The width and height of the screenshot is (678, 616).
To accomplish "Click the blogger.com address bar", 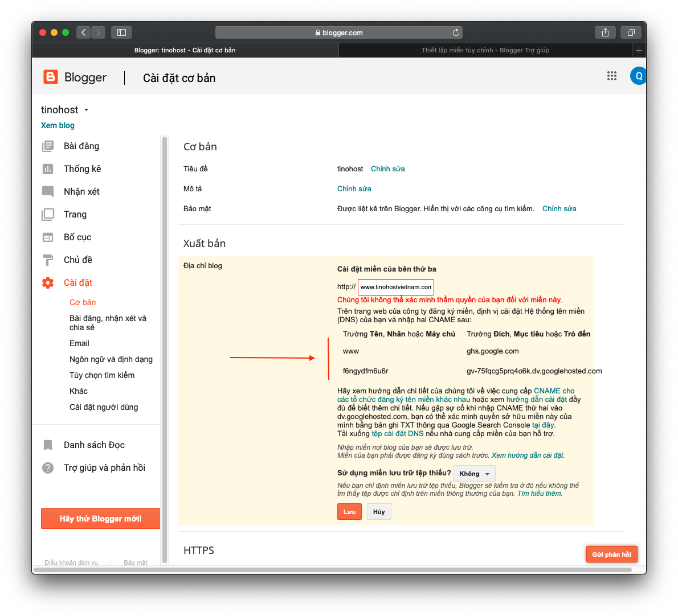I will (x=338, y=32).
